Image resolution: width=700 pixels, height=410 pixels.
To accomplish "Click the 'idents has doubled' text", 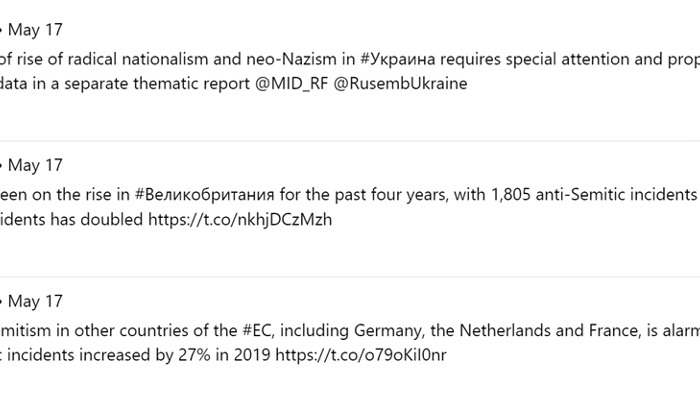I will point(71,220).
